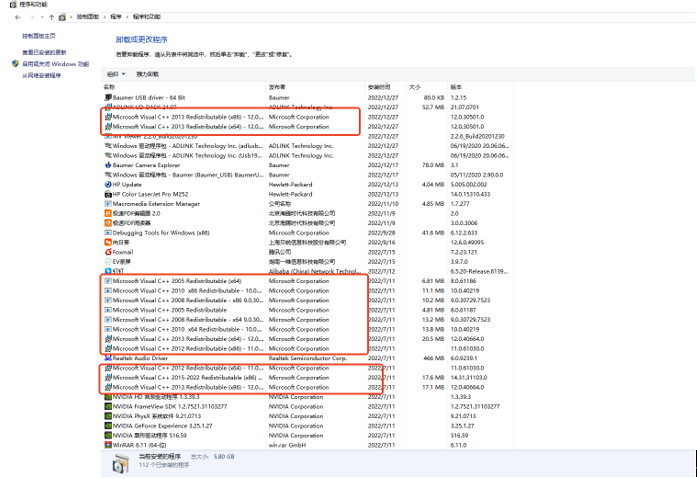Click the HP Color LaserJet Pro M252 icon

tap(108, 194)
